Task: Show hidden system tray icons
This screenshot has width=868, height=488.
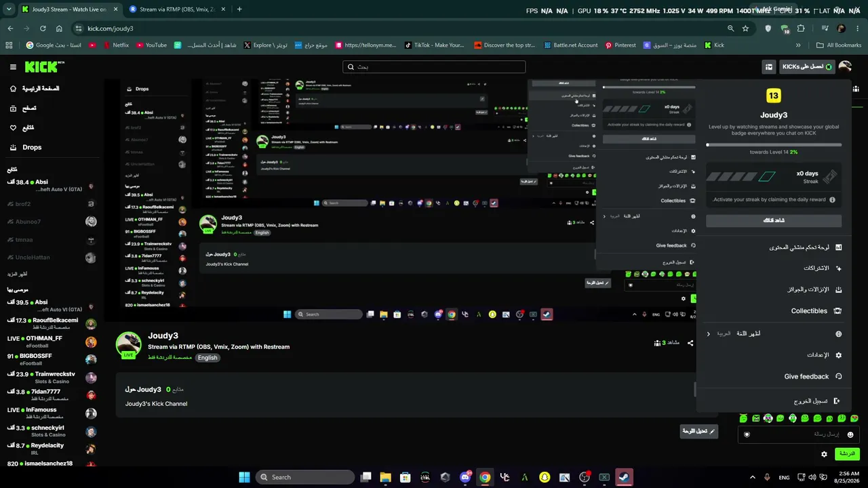Action: (x=752, y=477)
